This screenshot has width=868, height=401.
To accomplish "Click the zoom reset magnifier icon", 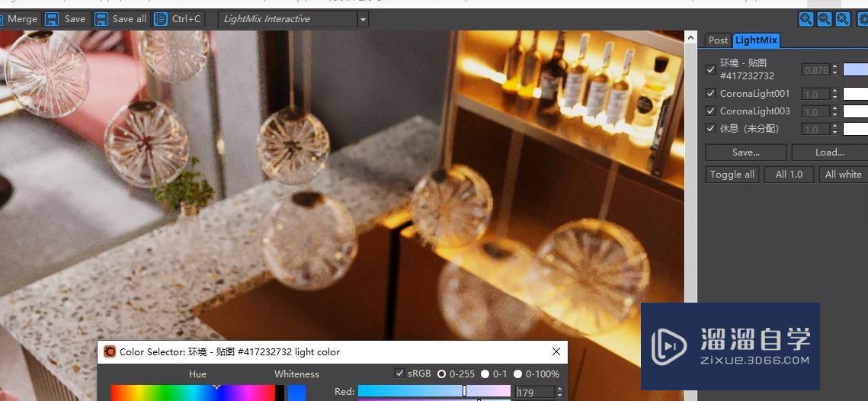I will click(843, 19).
